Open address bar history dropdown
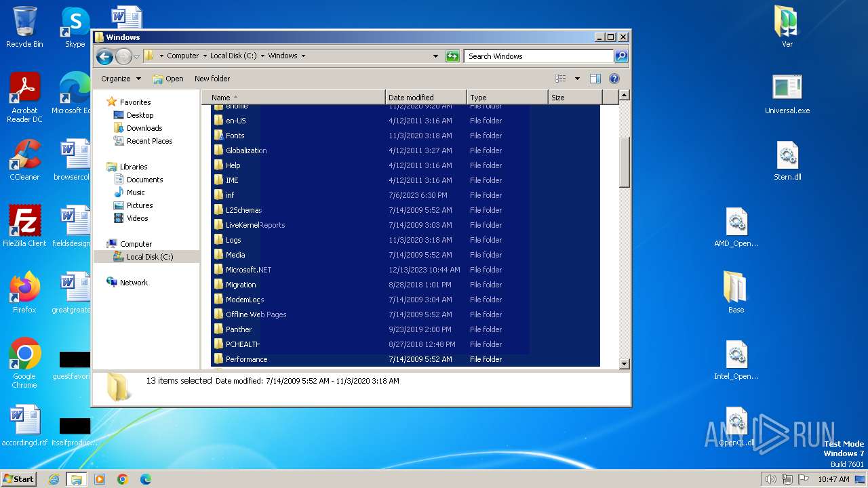 (435, 56)
